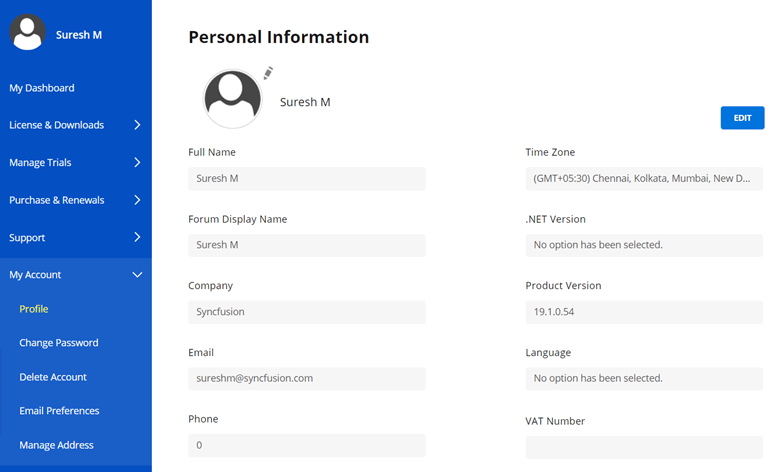This screenshot has height=472, width=780.
Task: Expand the Support menu chevron
Action: (137, 237)
